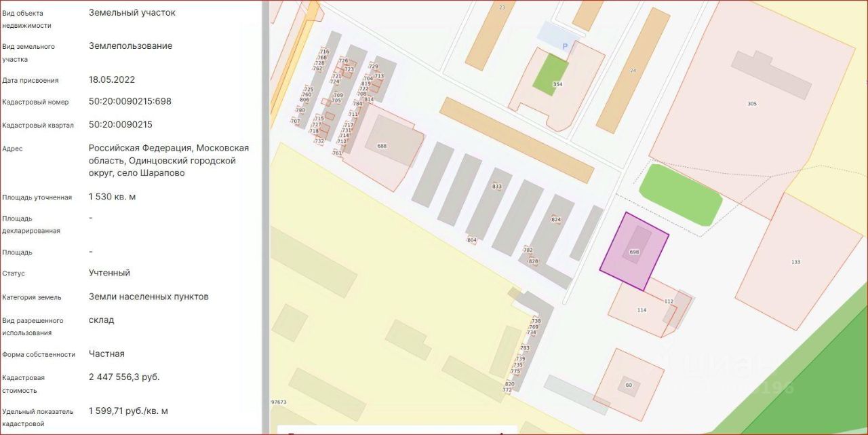
Task: Select the highlighted purple parcel 698
Action: click(633, 252)
